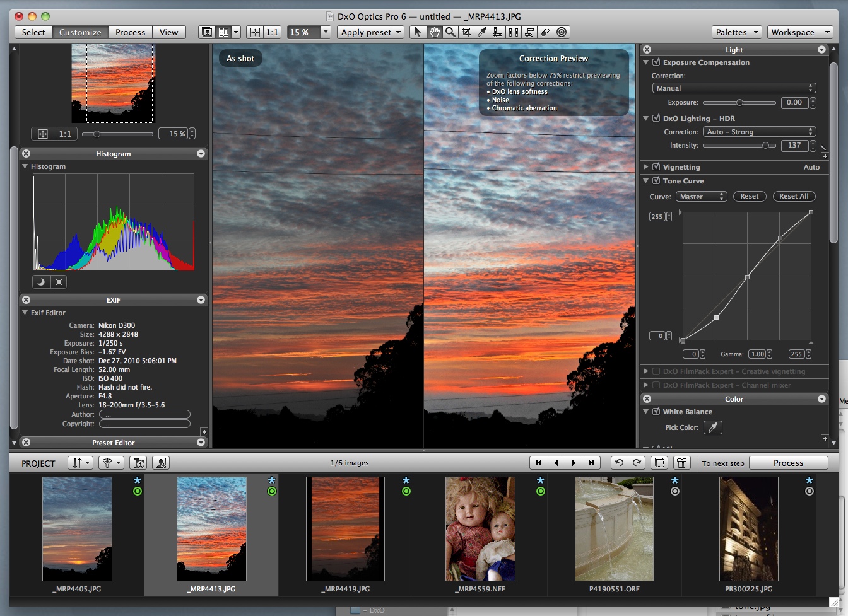Toggle the Tone Curve checkbox
The image size is (848, 616).
tap(656, 181)
